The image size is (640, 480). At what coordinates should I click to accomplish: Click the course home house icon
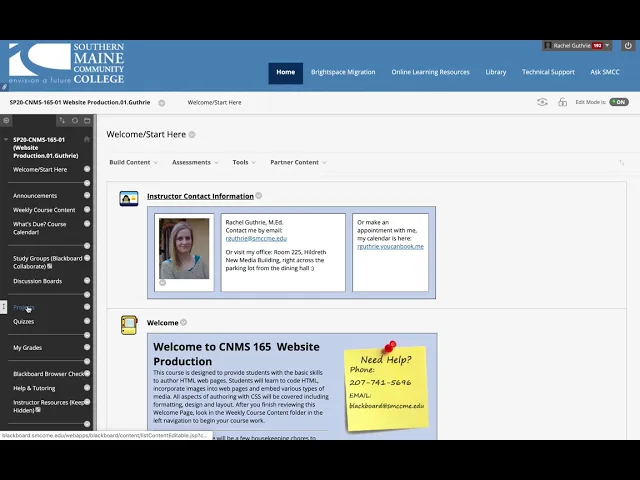(x=87, y=139)
